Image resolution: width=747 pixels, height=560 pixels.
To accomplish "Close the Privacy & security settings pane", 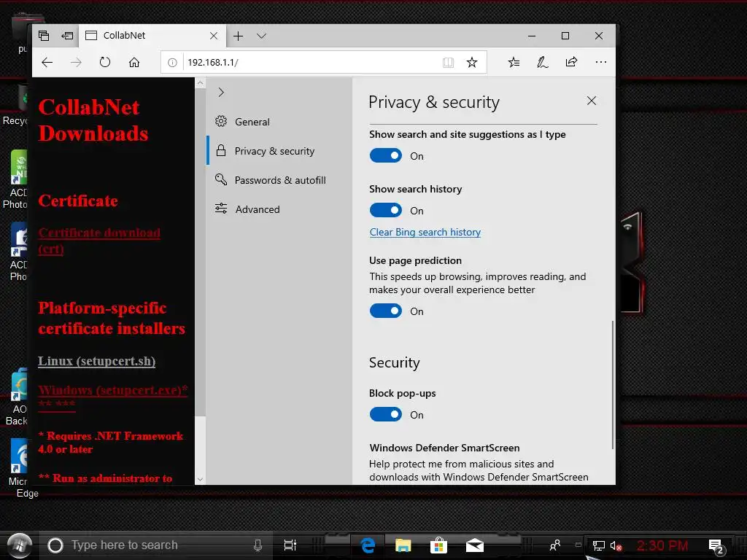I will point(591,101).
